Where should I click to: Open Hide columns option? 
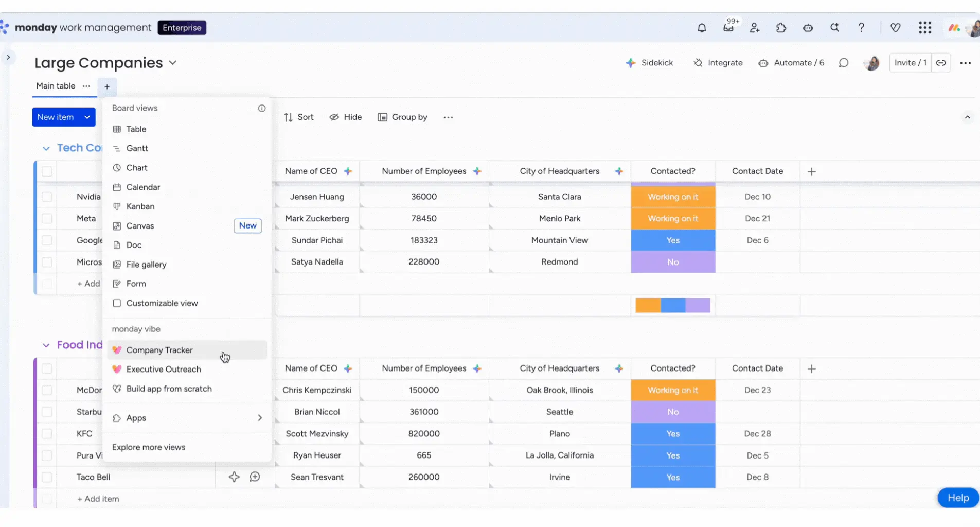[x=346, y=117]
